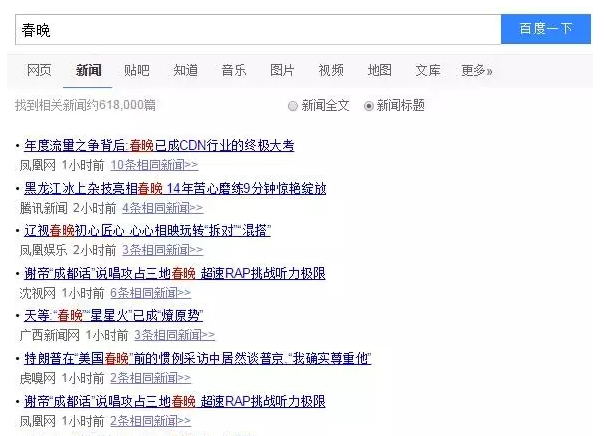Click source text 腾讯新闻 2小时前
The height and width of the screenshot is (436, 606).
pyautogui.click(x=68, y=208)
